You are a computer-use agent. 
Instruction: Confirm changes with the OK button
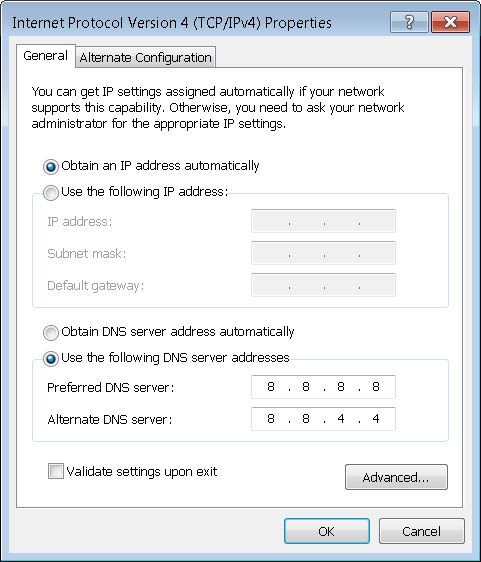pyautogui.click(x=327, y=531)
